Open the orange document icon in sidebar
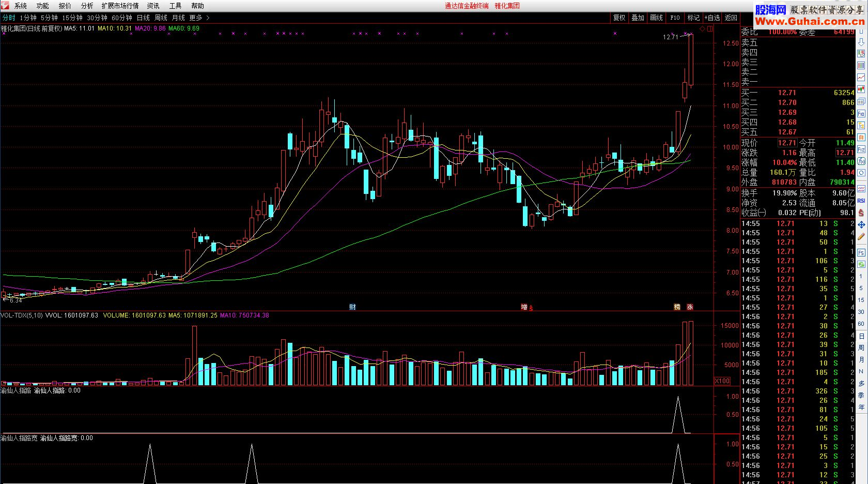The width and height of the screenshot is (868, 484). 861,137
